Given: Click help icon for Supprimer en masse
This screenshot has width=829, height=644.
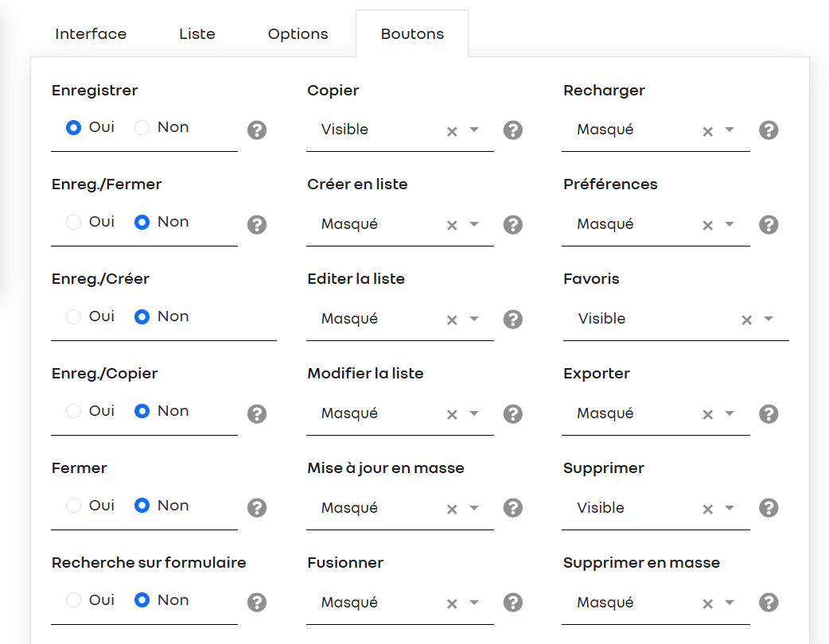Looking at the screenshot, I should [769, 603].
